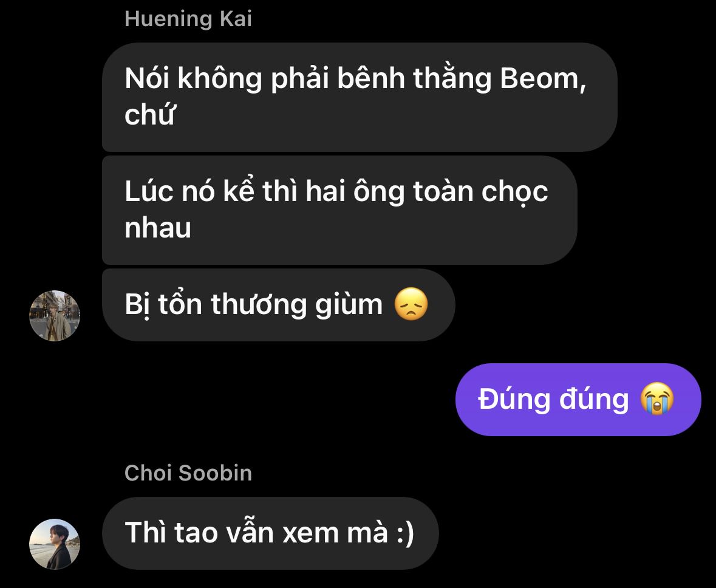Tap the pensive face emoji in message
The image size is (716, 588).
pos(411,304)
